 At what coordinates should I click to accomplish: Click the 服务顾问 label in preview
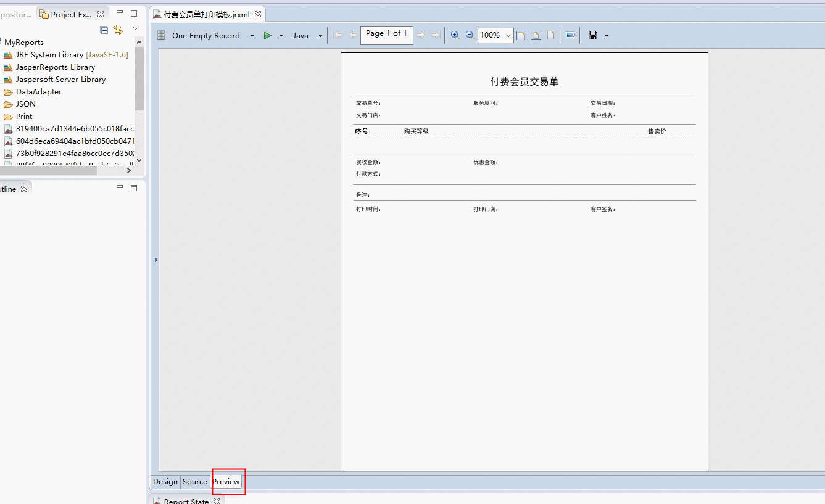(486, 103)
